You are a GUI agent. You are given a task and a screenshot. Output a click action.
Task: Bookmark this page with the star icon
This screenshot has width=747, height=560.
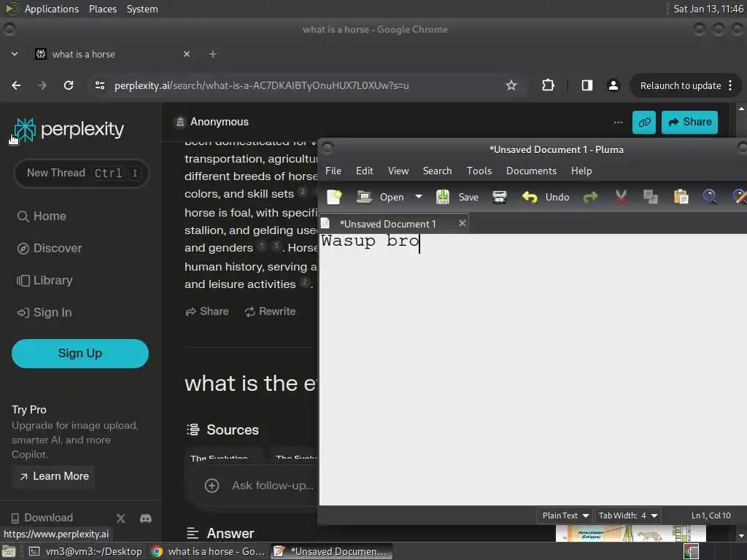(511, 85)
